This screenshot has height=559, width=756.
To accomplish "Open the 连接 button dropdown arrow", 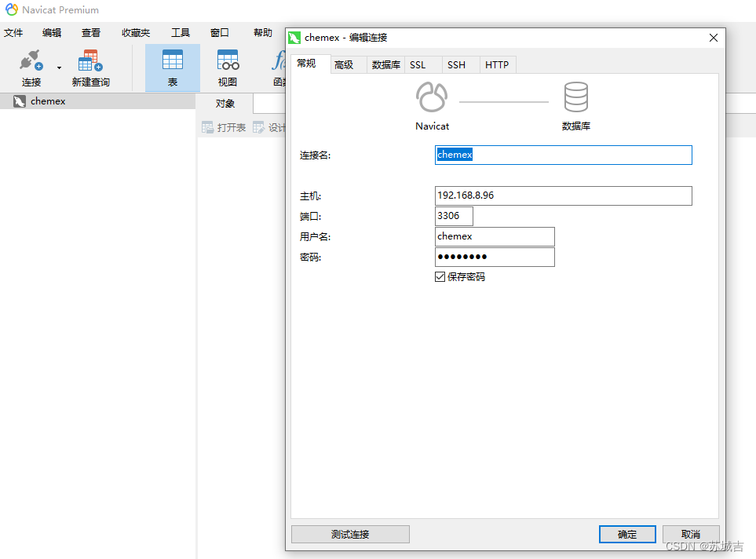I will 58,66.
